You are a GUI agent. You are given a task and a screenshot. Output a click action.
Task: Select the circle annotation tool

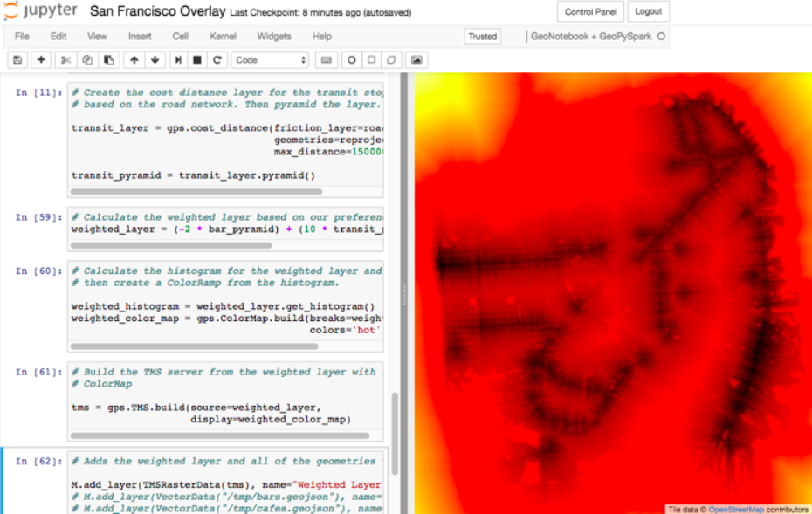point(352,60)
